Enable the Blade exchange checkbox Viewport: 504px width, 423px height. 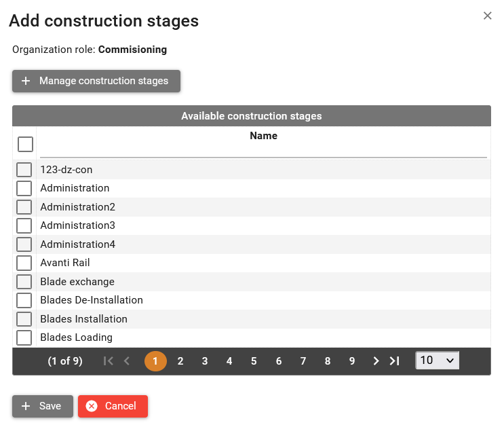point(24,282)
